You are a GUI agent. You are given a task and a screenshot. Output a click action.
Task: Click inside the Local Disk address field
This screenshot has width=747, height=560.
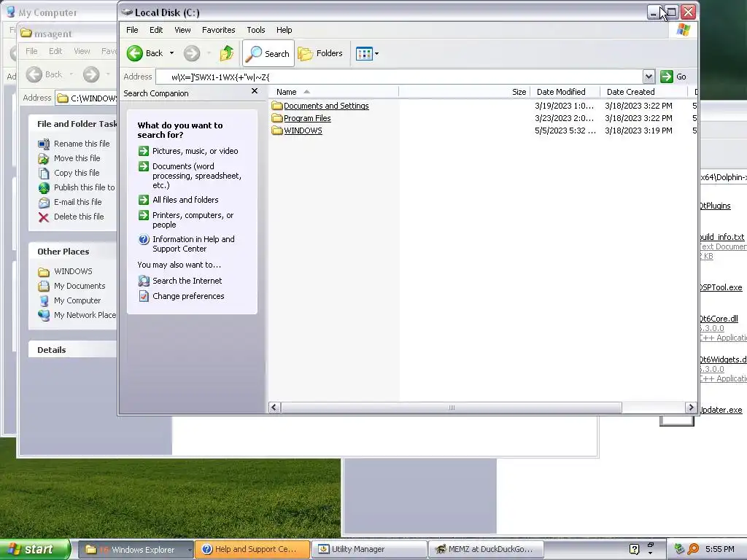pos(399,77)
